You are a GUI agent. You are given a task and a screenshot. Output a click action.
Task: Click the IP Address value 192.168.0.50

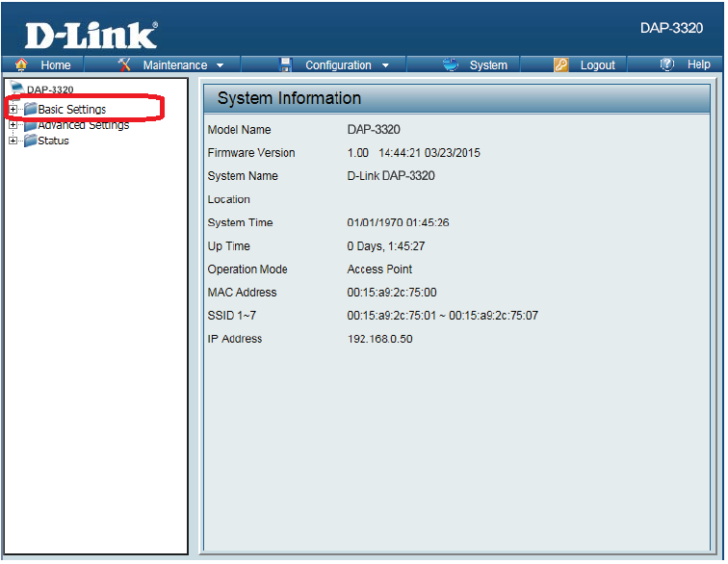click(379, 340)
